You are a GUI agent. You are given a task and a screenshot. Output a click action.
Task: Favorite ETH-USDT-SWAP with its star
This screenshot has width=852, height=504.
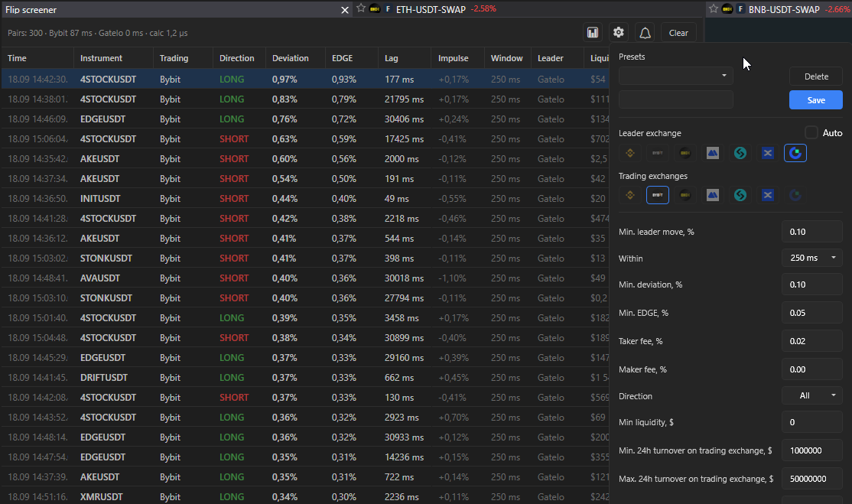tap(361, 8)
